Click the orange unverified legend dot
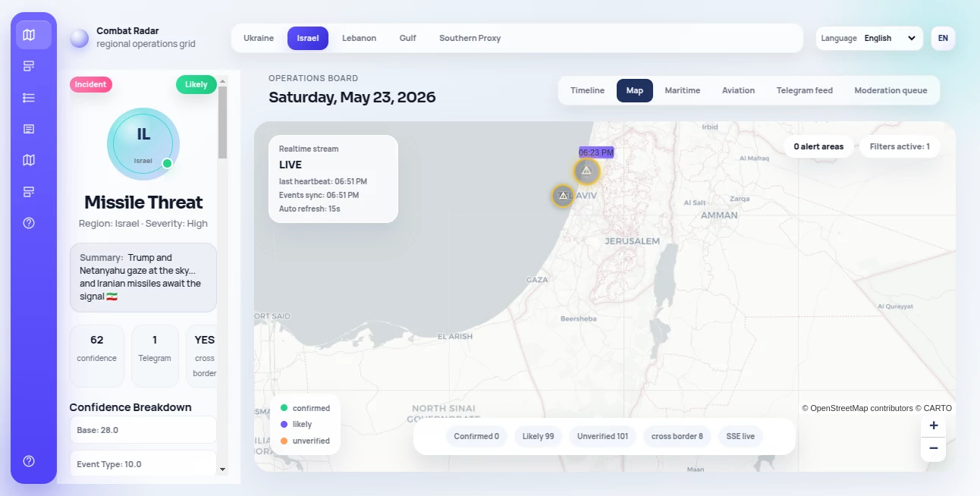This screenshot has height=496, width=980. tap(284, 441)
